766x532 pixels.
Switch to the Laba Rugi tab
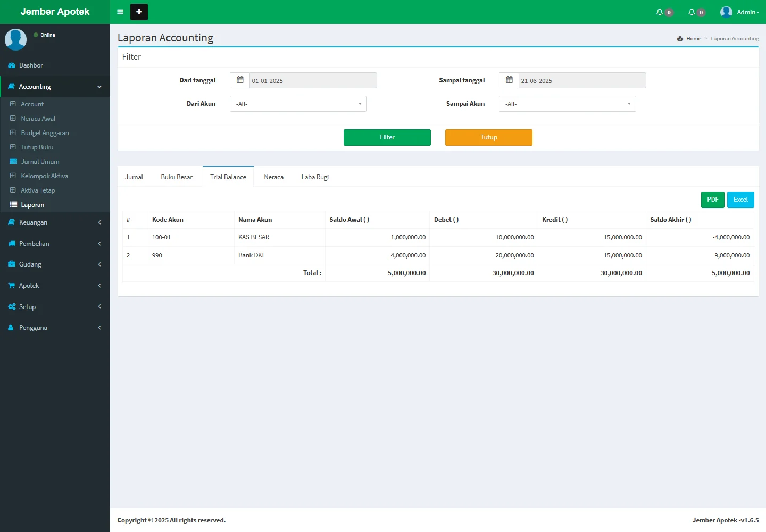(315, 177)
